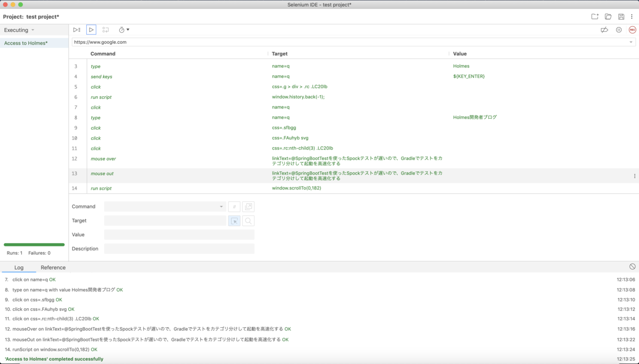Screen dimensions: 639x364
Task: Click the Runs: 1 counter
Action: point(14,253)
